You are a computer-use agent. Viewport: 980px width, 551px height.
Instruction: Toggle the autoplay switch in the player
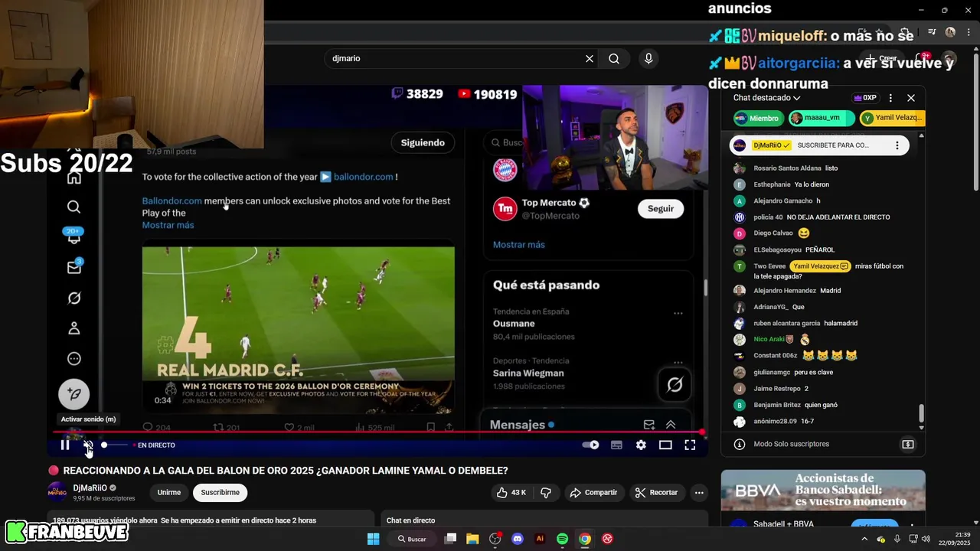[590, 445]
